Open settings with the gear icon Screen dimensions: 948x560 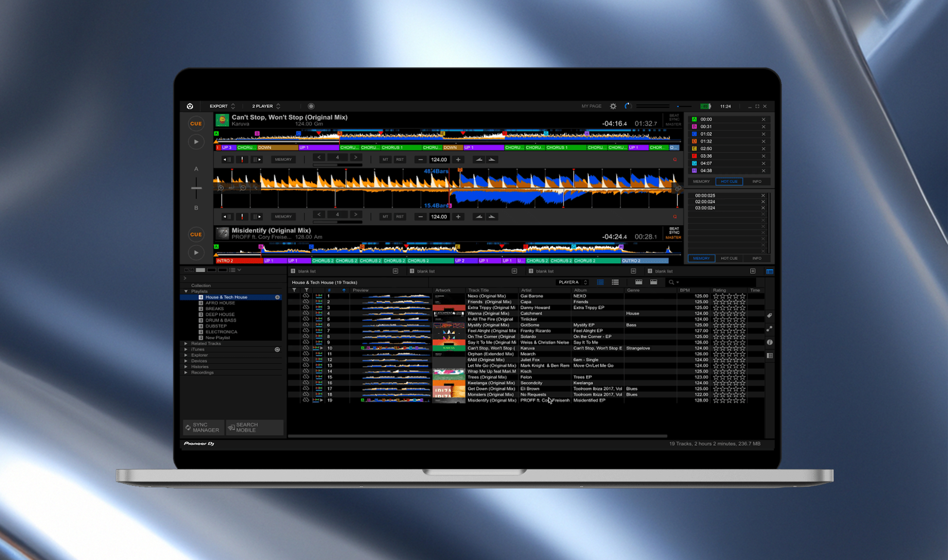[613, 106]
